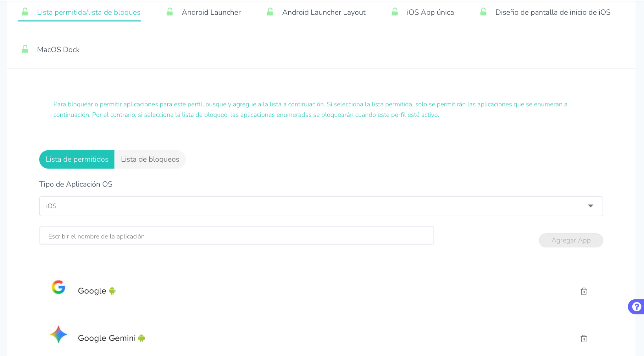This screenshot has width=644, height=356.
Task: Select Lista de permitidos mode
Action: coord(77,159)
